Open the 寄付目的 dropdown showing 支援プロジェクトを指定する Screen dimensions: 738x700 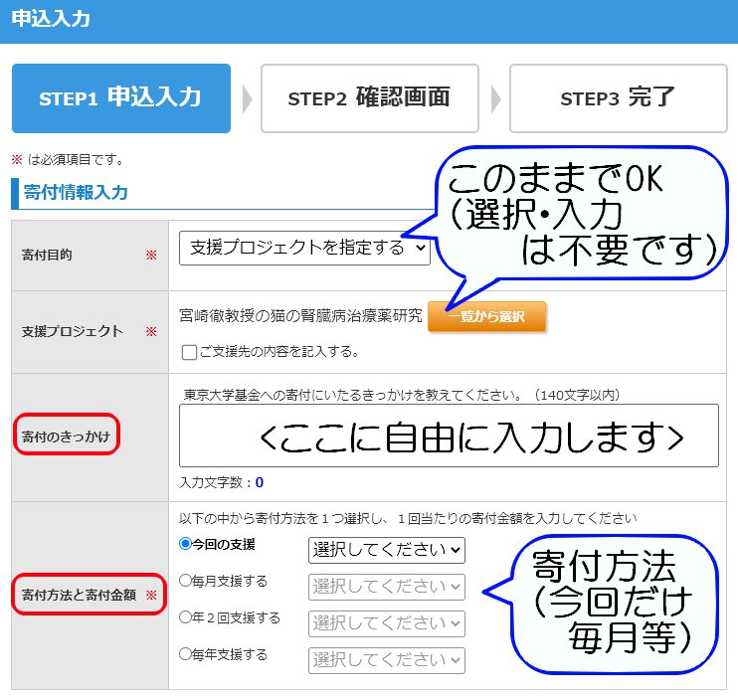pos(304,248)
